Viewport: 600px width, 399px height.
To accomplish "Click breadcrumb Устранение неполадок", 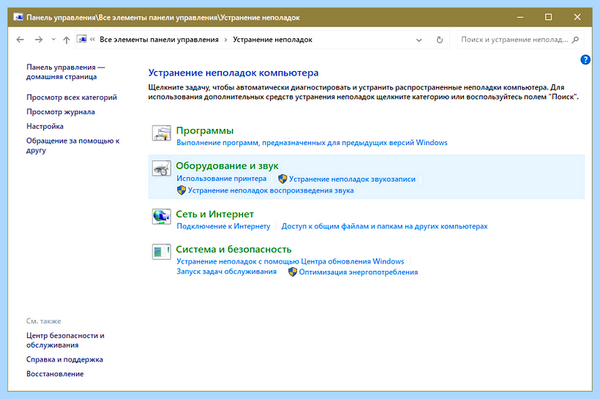I will click(x=272, y=39).
